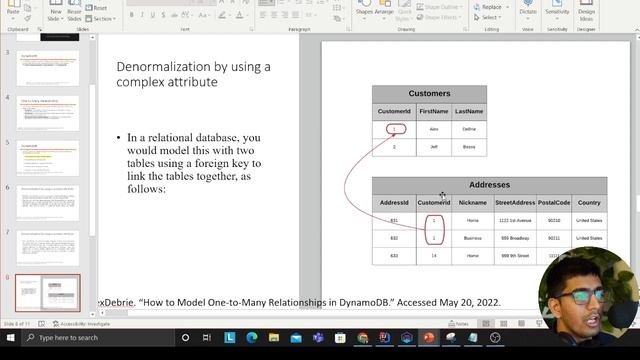Select slide 8 thumbnail

(x=48, y=293)
